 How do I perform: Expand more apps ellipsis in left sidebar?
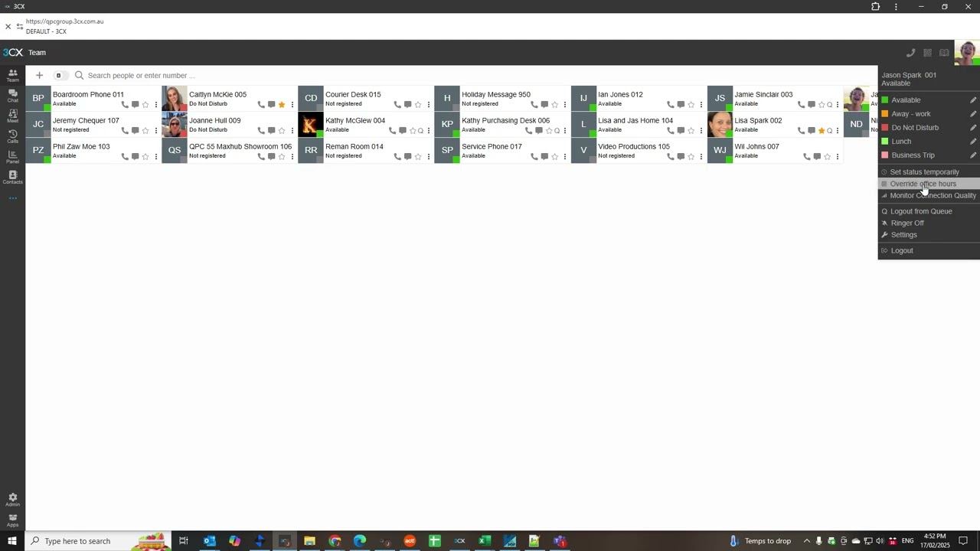point(12,198)
